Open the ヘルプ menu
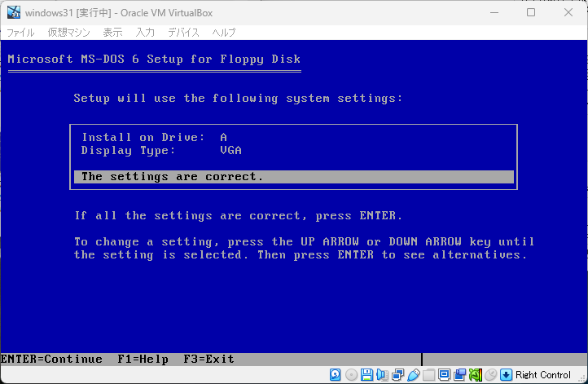 click(x=224, y=33)
